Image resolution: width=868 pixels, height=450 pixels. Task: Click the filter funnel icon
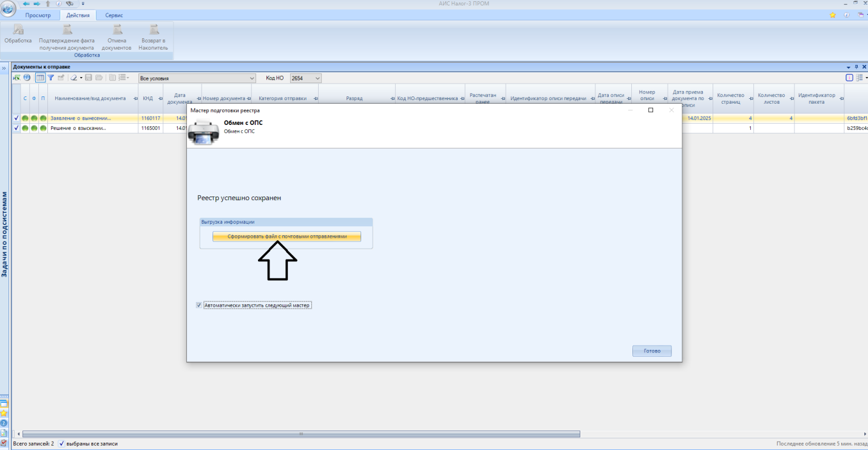tap(51, 78)
